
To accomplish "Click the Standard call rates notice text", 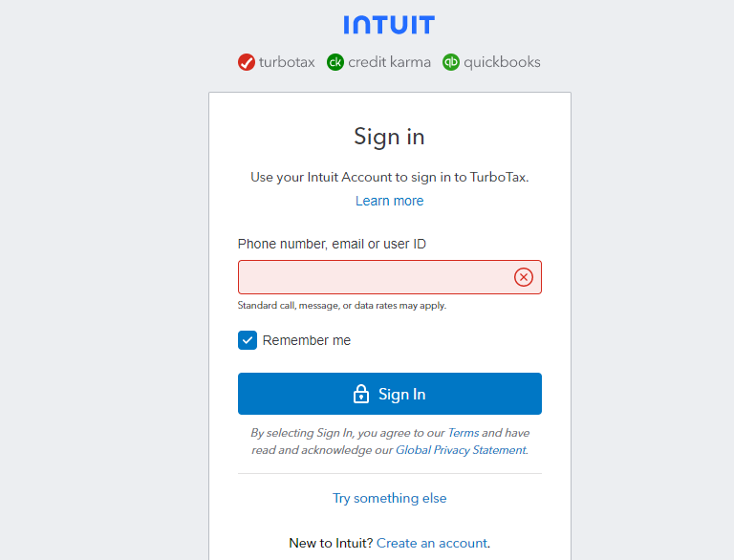I will 341,306.
